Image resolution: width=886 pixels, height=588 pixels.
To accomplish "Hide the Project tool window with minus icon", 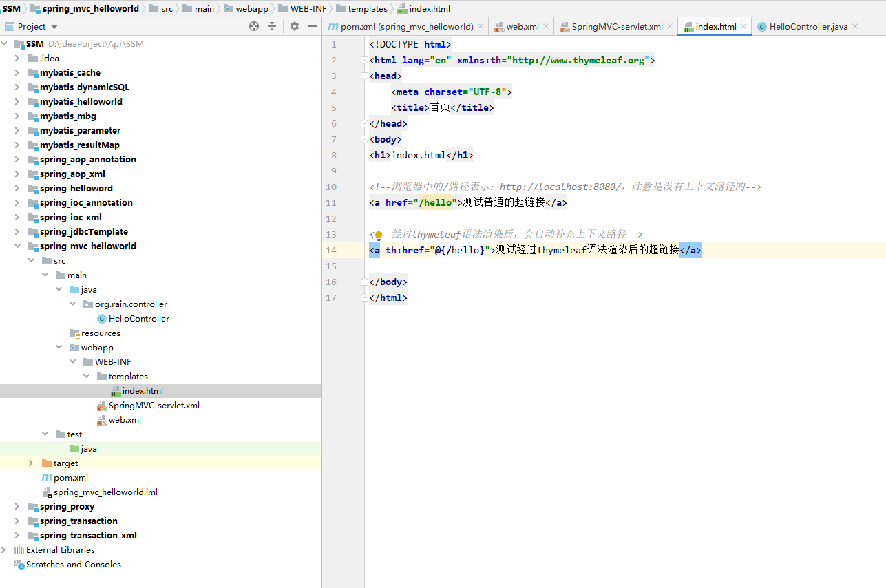I will (313, 26).
